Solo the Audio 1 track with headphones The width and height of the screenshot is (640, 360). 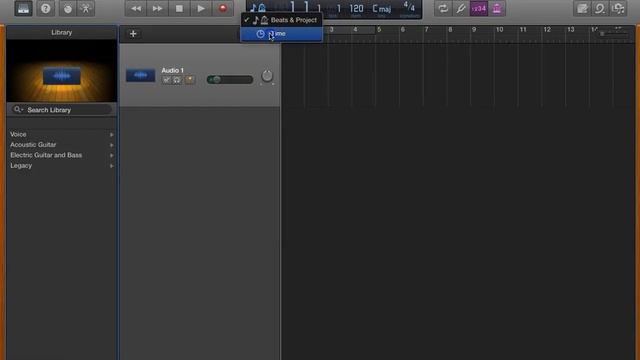point(177,80)
